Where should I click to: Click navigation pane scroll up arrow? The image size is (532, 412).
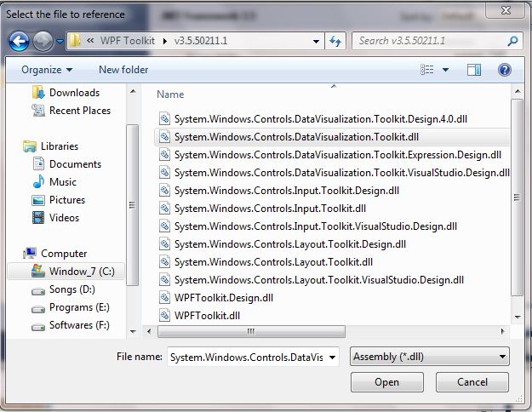tap(133, 91)
